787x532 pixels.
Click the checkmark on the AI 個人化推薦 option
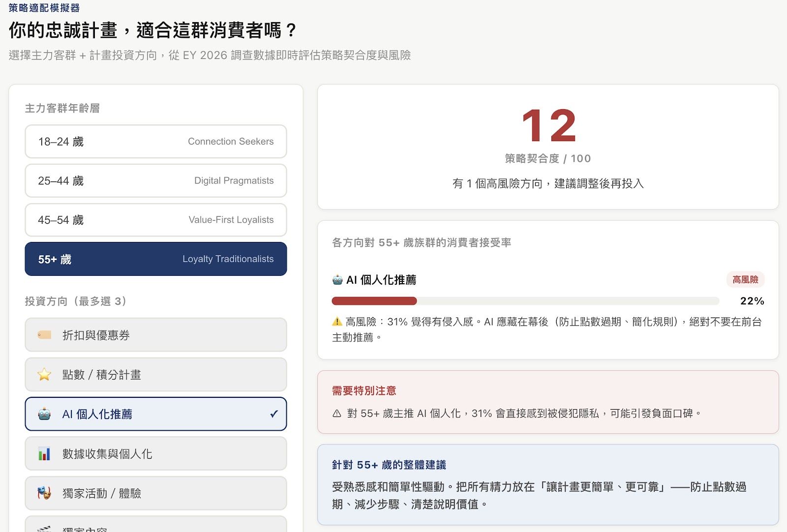coord(274,414)
